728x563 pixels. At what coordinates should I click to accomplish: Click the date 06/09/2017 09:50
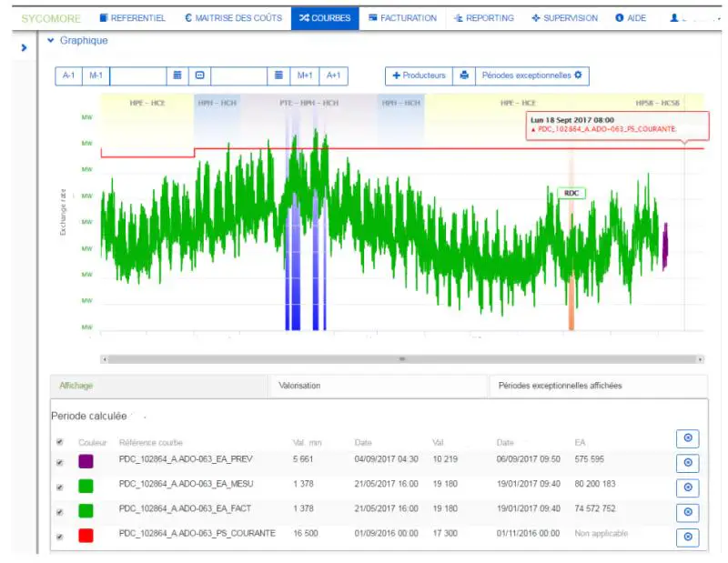529,459
